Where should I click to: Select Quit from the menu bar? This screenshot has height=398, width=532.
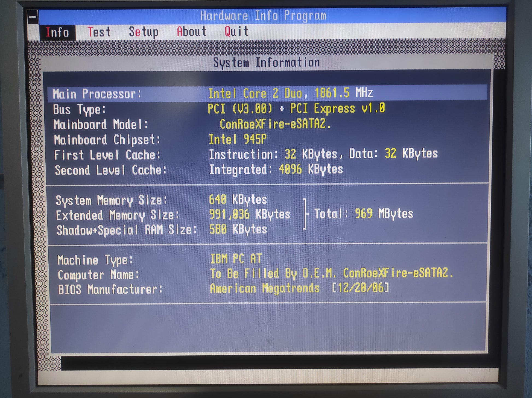[236, 31]
